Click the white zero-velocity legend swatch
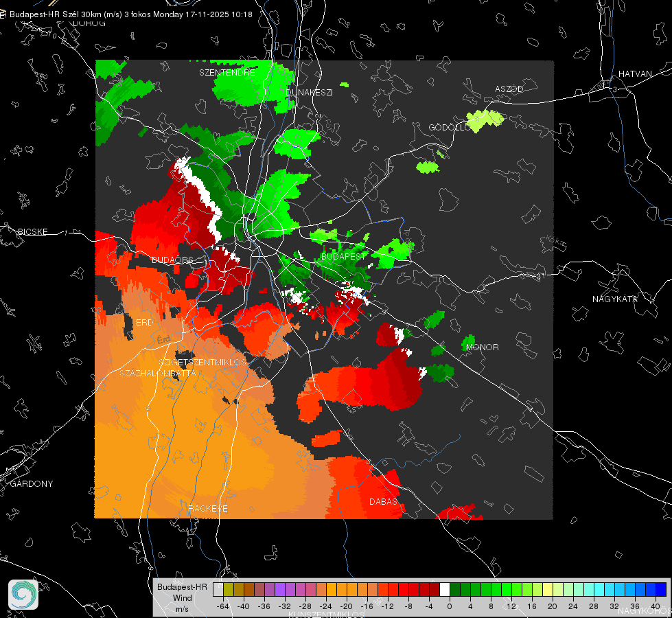The image size is (672, 618). [445, 590]
